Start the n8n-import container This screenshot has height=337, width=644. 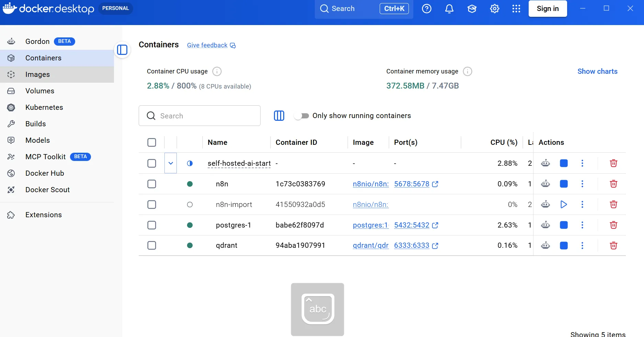563,205
